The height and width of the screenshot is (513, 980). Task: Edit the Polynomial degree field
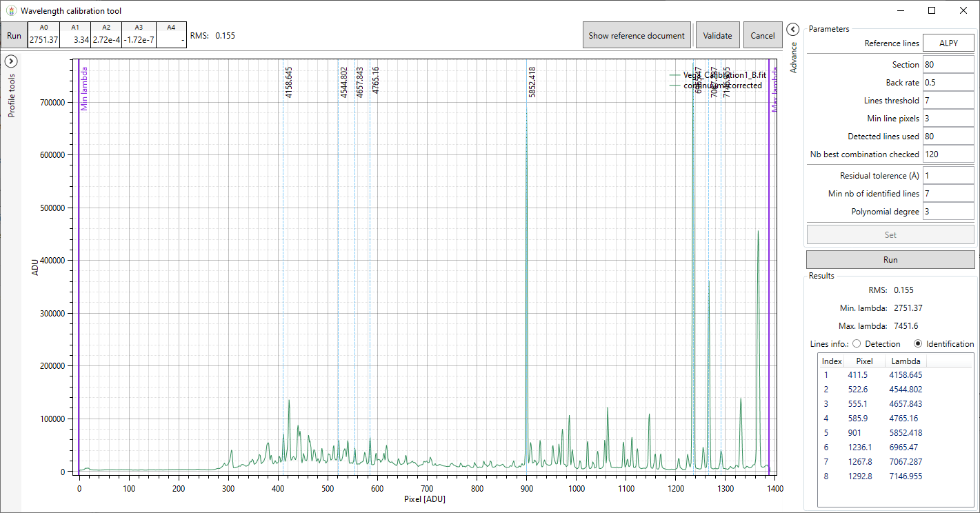tap(948, 212)
